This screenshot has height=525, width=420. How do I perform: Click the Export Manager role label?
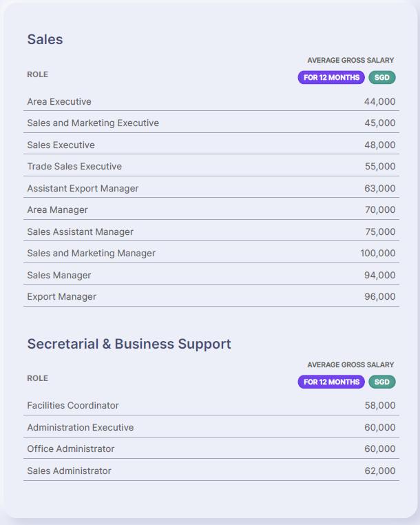coord(61,296)
